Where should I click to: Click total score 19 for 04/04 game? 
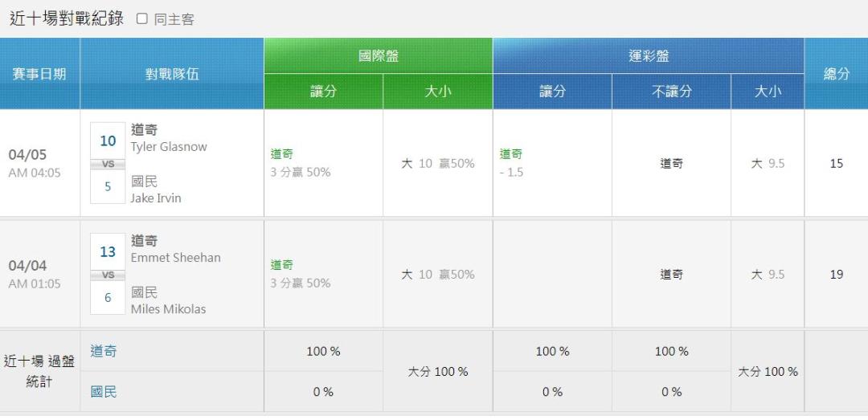pyautogui.click(x=836, y=275)
